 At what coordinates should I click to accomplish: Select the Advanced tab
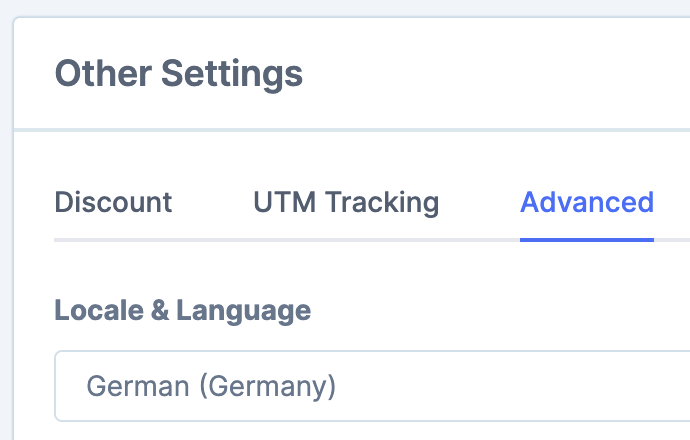click(x=587, y=202)
